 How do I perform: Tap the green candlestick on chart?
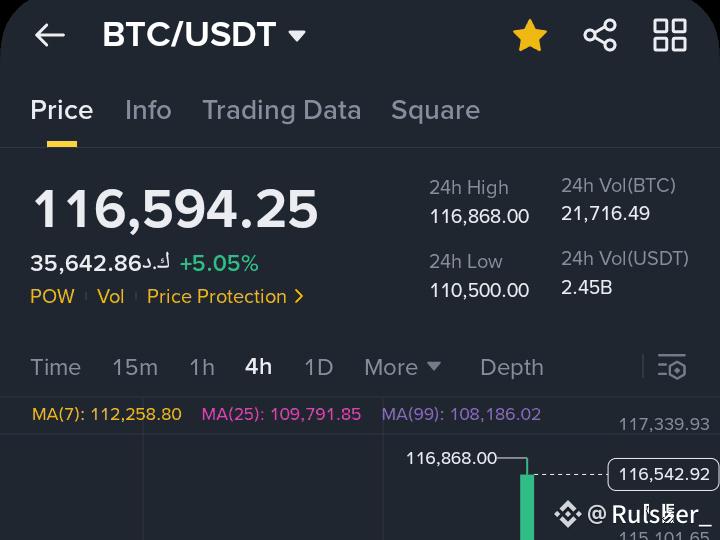(x=527, y=507)
